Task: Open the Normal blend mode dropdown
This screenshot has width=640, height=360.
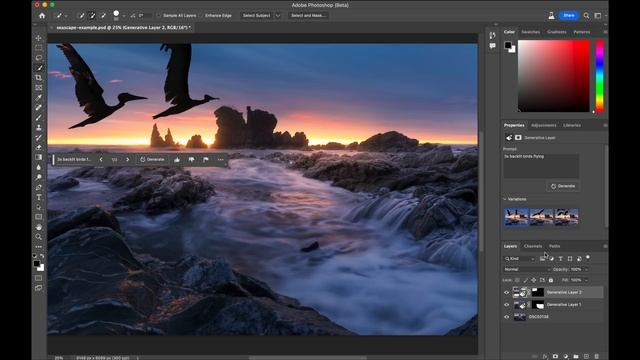Action: (527, 269)
